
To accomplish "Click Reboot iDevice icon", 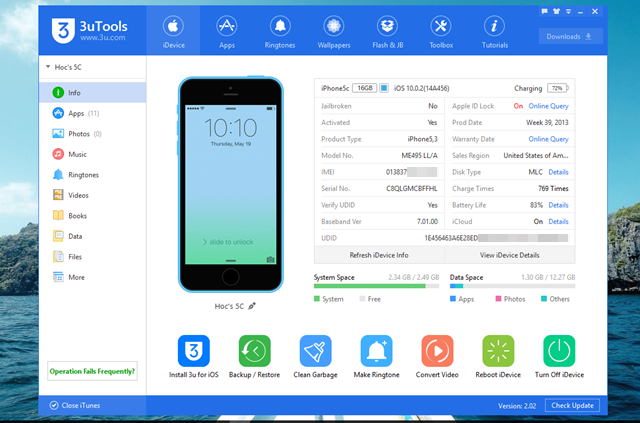I will [x=498, y=351].
